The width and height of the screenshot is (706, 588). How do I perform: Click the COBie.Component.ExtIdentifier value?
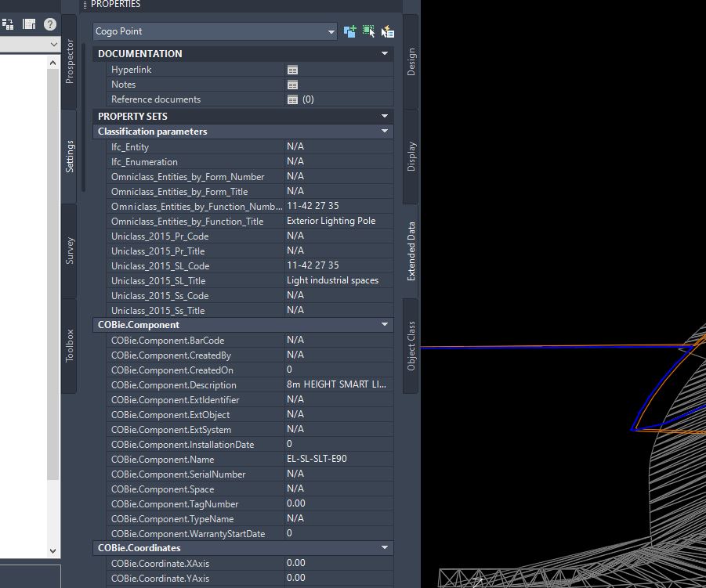(339, 399)
